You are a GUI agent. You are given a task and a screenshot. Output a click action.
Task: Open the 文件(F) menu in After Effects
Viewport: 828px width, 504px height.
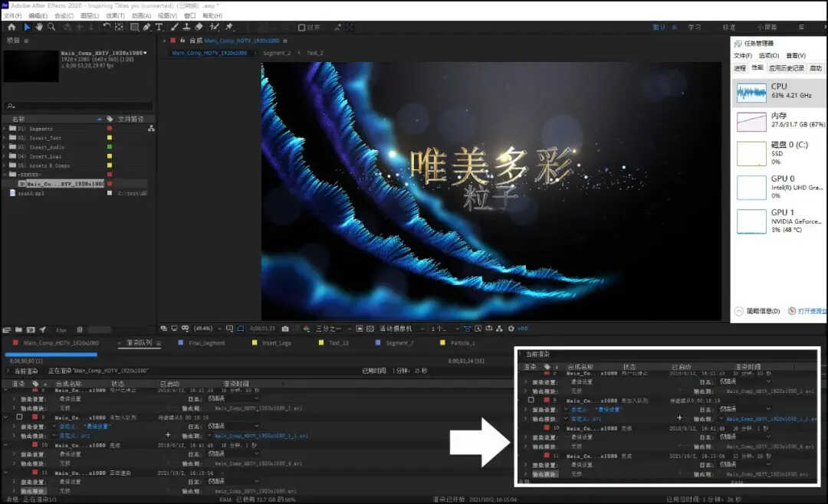click(x=12, y=16)
